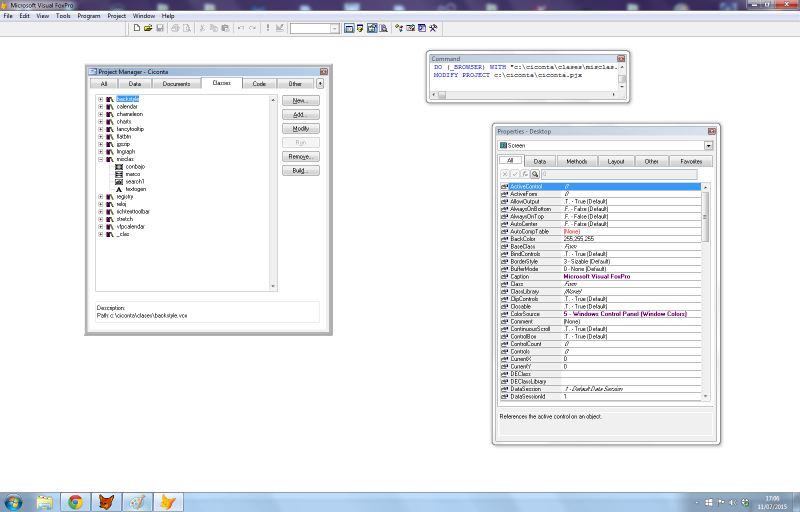Viewport: 800px width, 512px height.
Task: Open the Object Browser toolbar icon
Action: coord(410,29)
